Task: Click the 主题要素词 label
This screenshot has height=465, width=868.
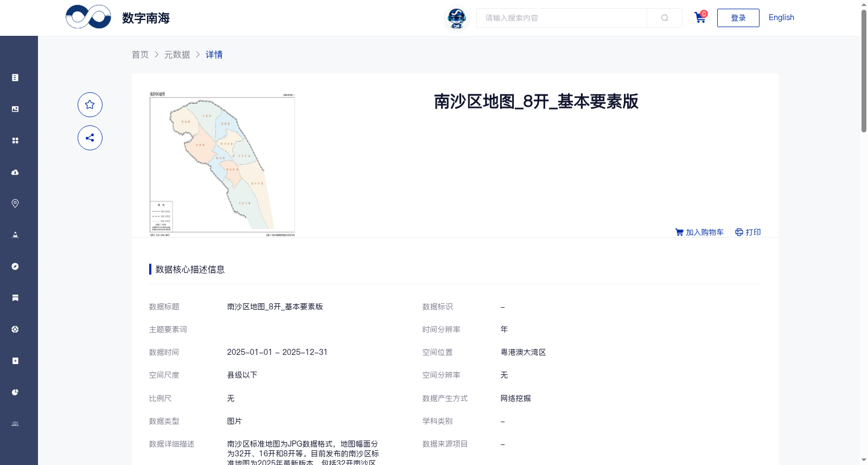Action: pyautogui.click(x=168, y=329)
